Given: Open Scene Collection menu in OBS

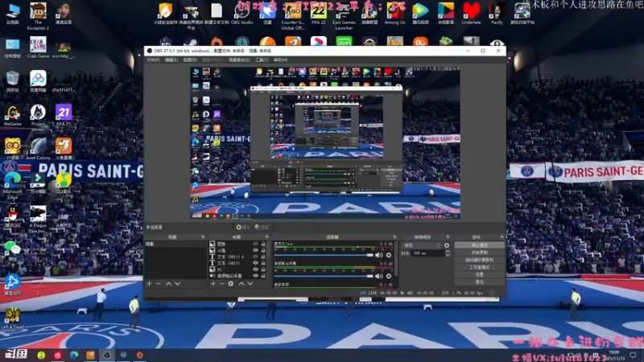Looking at the screenshot, I should coord(239,60).
